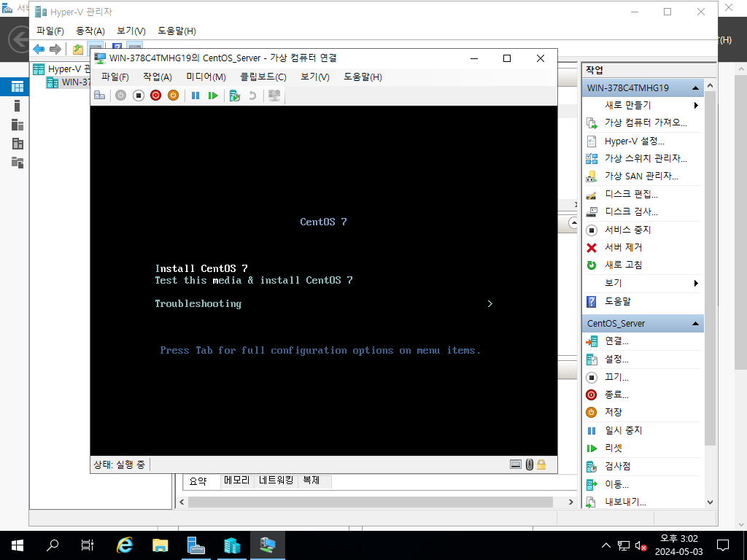Open Internet Explorer from taskbar
Image resolution: width=747 pixels, height=560 pixels.
[x=124, y=545]
